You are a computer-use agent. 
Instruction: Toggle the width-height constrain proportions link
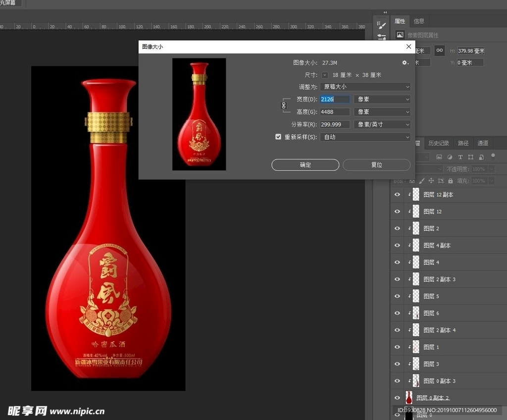click(284, 105)
